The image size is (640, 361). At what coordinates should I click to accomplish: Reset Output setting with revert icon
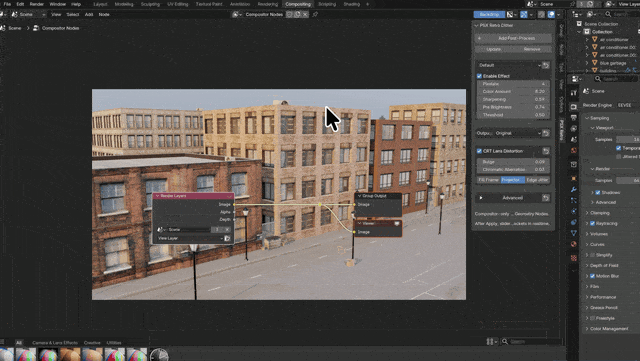pyautogui.click(x=546, y=133)
